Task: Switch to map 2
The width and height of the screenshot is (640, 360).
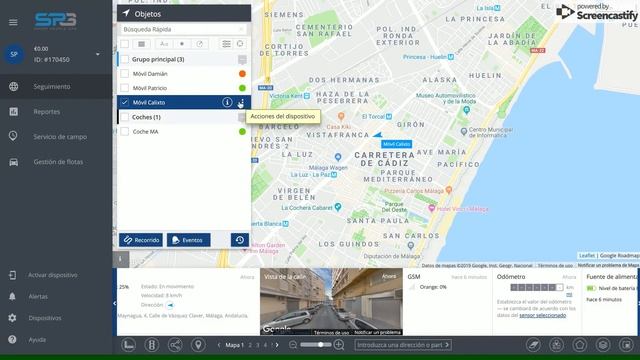Action: pos(250,345)
